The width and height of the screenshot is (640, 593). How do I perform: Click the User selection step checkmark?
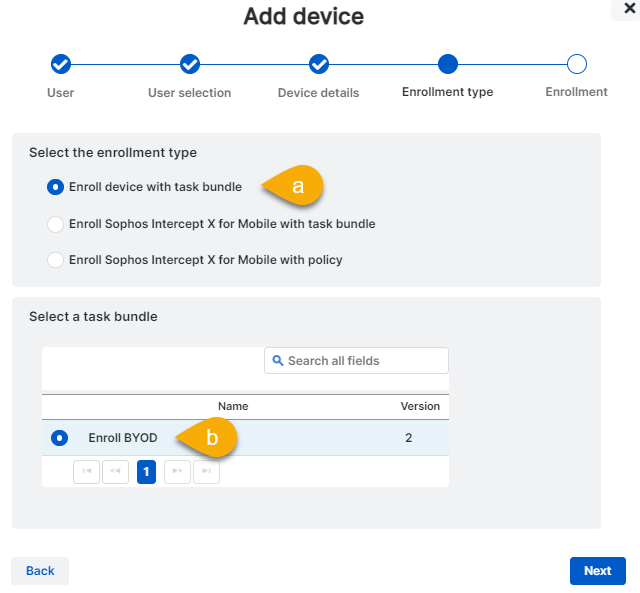point(189,65)
